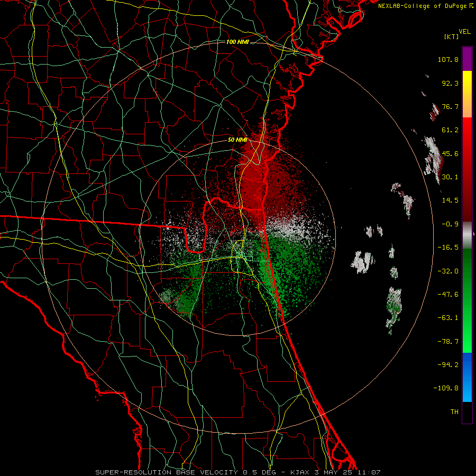
Task: Click the -0.9 legend value
Action: [450, 224]
